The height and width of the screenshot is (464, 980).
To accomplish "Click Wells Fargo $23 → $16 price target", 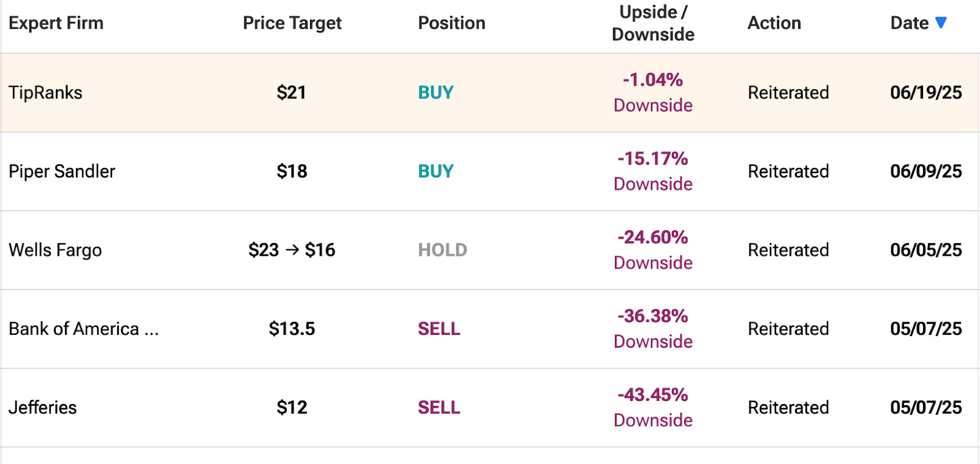I will 292,250.
